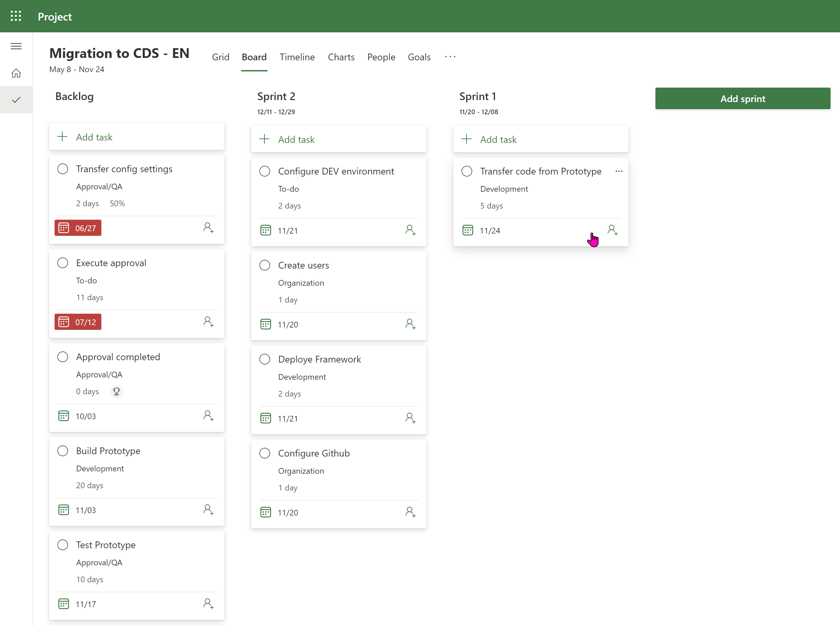Mark Build Prototype as complete
Image resolution: width=840 pixels, height=626 pixels.
pos(63,450)
